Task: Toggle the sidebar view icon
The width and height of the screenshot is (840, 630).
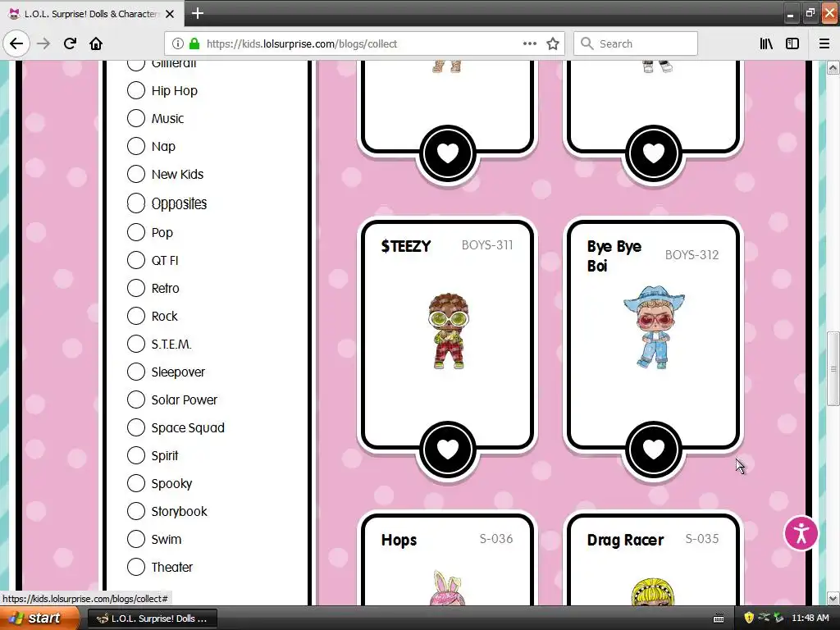Action: tap(792, 44)
